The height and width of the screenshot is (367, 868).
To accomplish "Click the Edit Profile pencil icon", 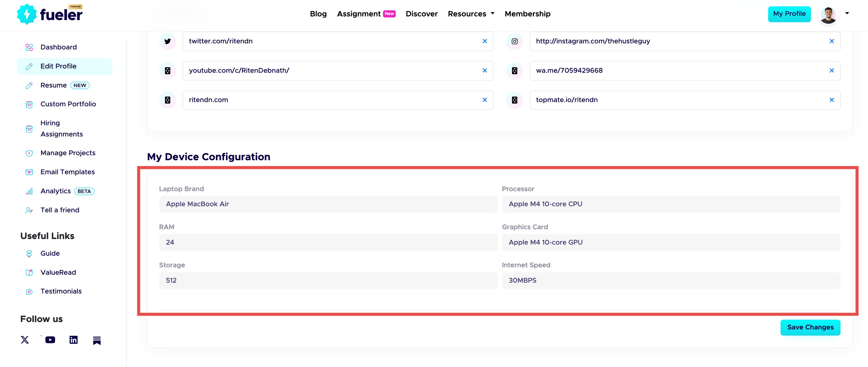I will tap(29, 66).
